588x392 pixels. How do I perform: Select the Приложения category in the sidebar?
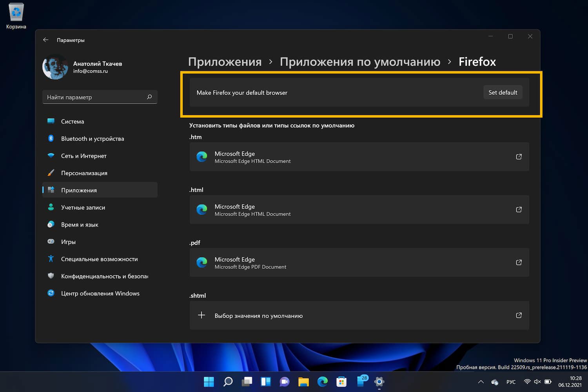(100, 190)
